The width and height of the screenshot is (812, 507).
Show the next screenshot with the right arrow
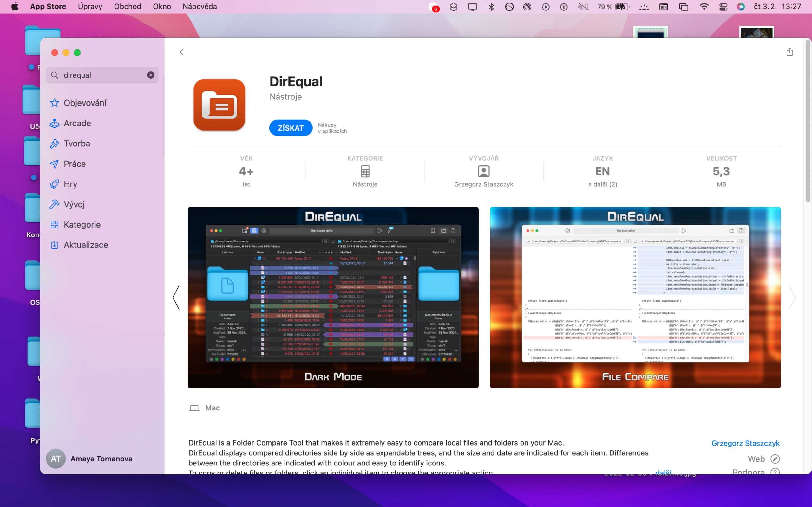[792, 298]
